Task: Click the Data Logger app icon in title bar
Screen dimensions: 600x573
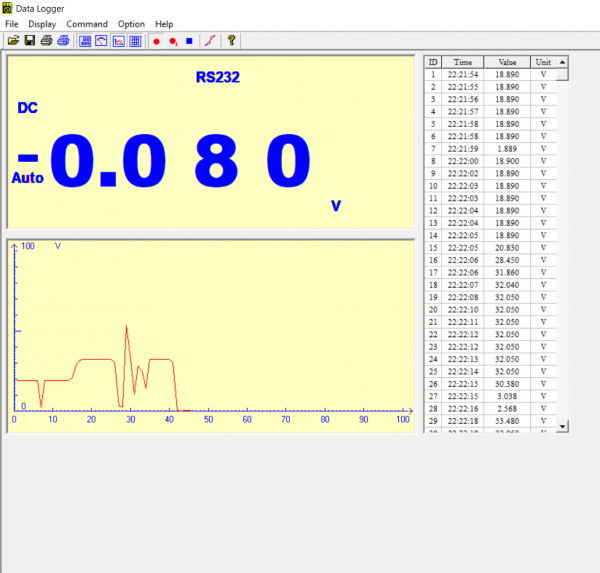Action: tap(7, 8)
